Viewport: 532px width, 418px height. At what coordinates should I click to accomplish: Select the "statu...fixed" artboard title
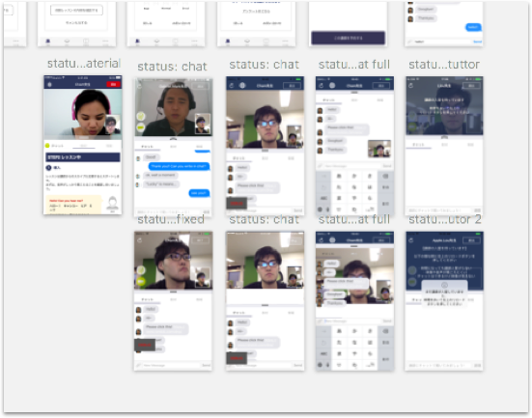coord(171,219)
